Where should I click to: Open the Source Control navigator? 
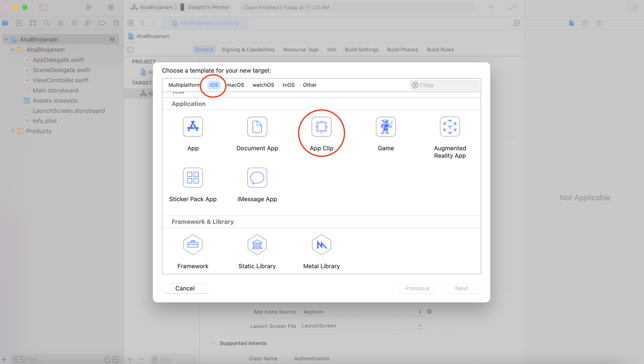point(19,23)
